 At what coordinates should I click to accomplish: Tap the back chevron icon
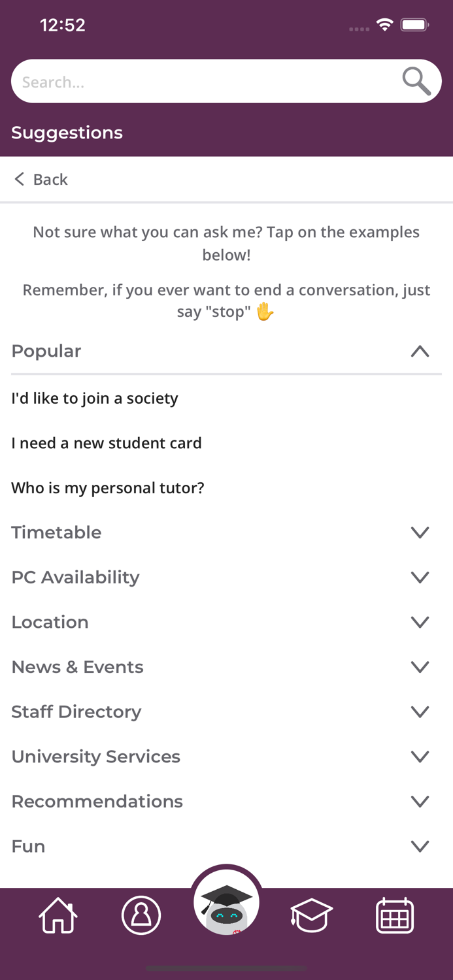[19, 178]
